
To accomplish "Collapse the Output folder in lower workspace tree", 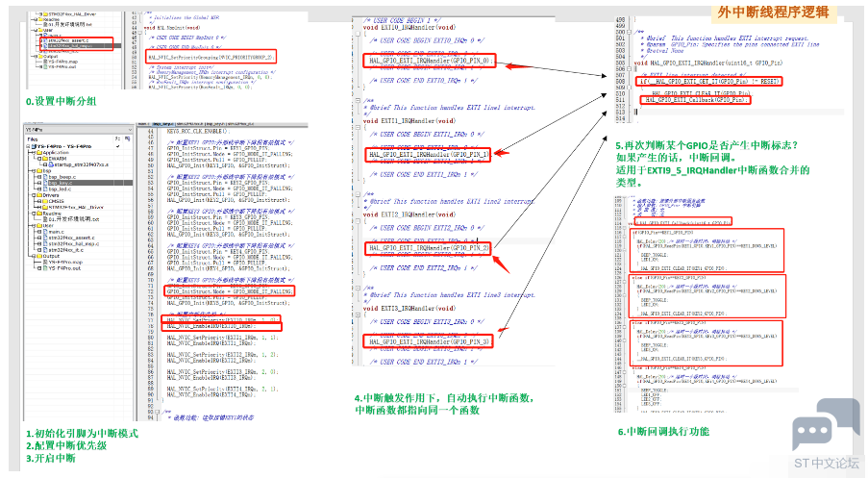I will pyautogui.click(x=34, y=256).
